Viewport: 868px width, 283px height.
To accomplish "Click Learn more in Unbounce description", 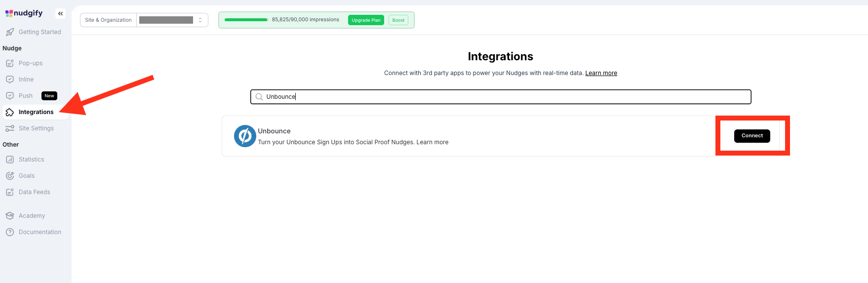I will pyautogui.click(x=433, y=142).
